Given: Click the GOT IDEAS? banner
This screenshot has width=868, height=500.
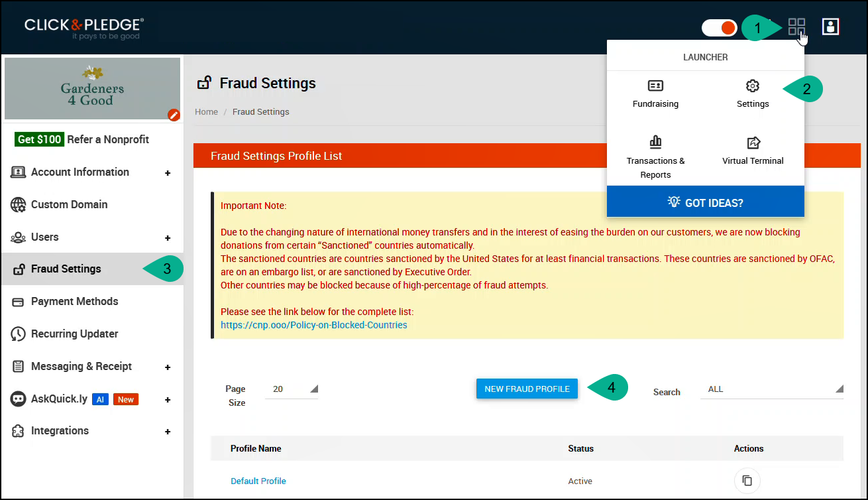Looking at the screenshot, I should click(706, 202).
